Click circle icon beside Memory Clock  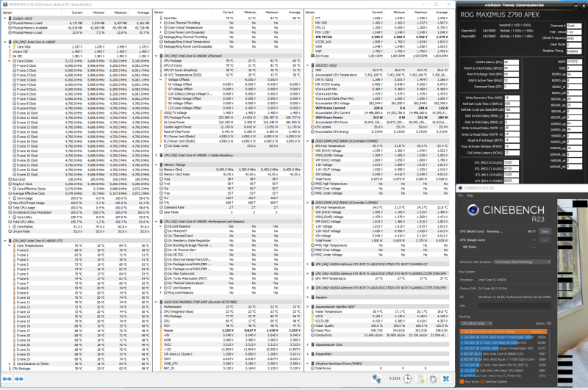coord(161,170)
